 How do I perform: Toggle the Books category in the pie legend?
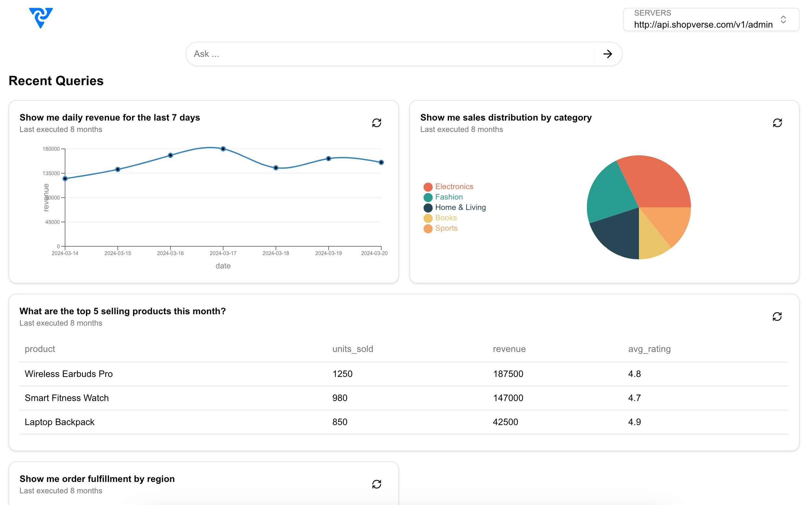tap(446, 218)
